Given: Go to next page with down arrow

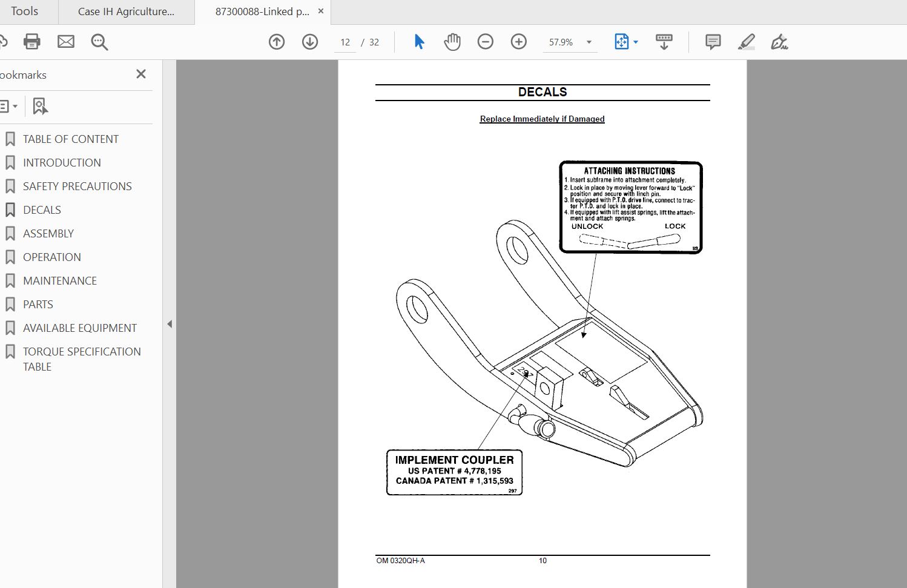Looking at the screenshot, I should coord(310,42).
